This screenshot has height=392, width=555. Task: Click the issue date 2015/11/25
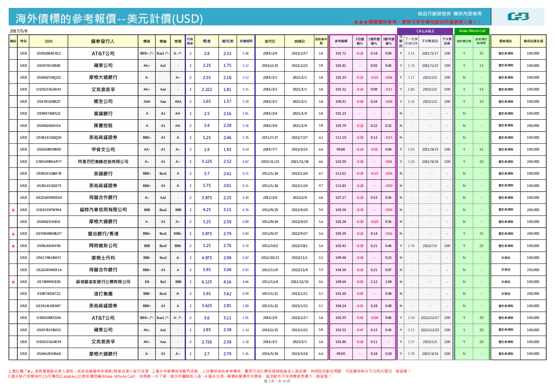point(270,162)
